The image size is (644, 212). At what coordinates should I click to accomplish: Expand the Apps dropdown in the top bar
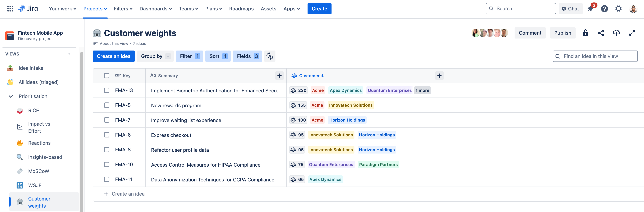click(291, 9)
